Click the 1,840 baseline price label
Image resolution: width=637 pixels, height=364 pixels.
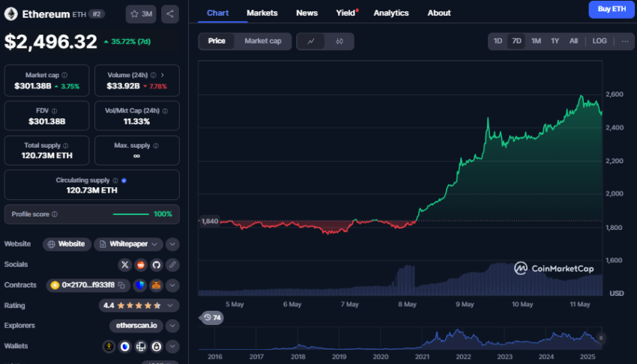tap(210, 222)
